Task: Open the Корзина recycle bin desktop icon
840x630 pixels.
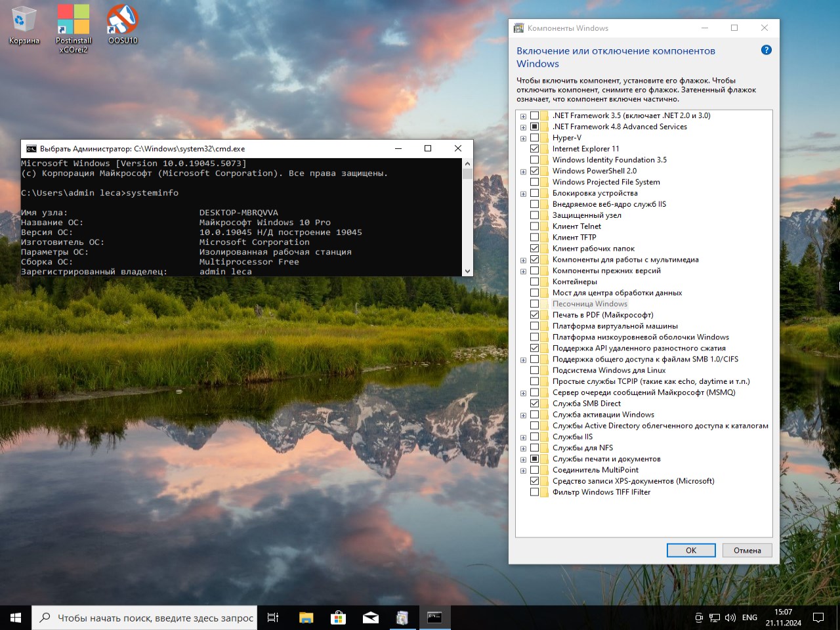Action: [x=24, y=25]
